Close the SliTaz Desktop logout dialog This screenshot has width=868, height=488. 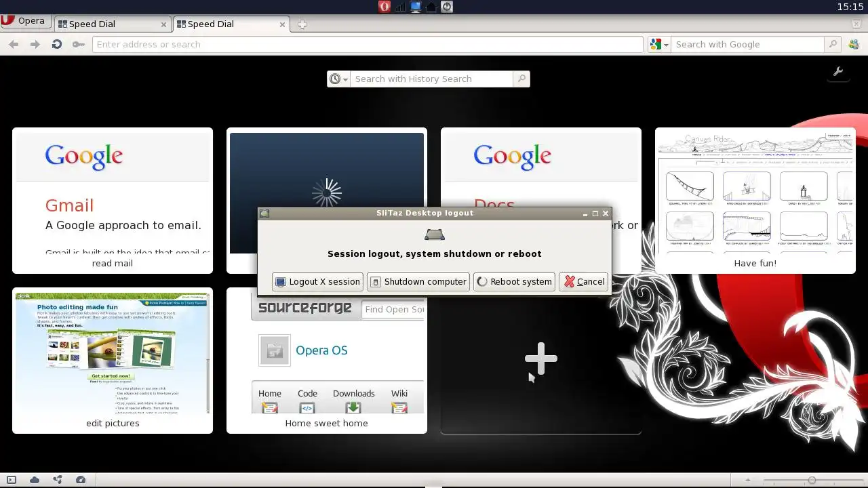(x=606, y=213)
